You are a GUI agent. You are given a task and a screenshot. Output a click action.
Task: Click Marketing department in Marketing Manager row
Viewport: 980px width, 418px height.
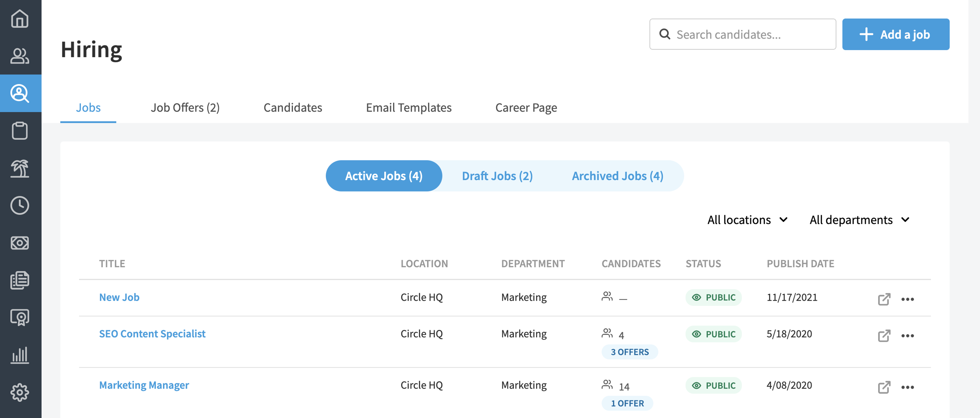524,385
